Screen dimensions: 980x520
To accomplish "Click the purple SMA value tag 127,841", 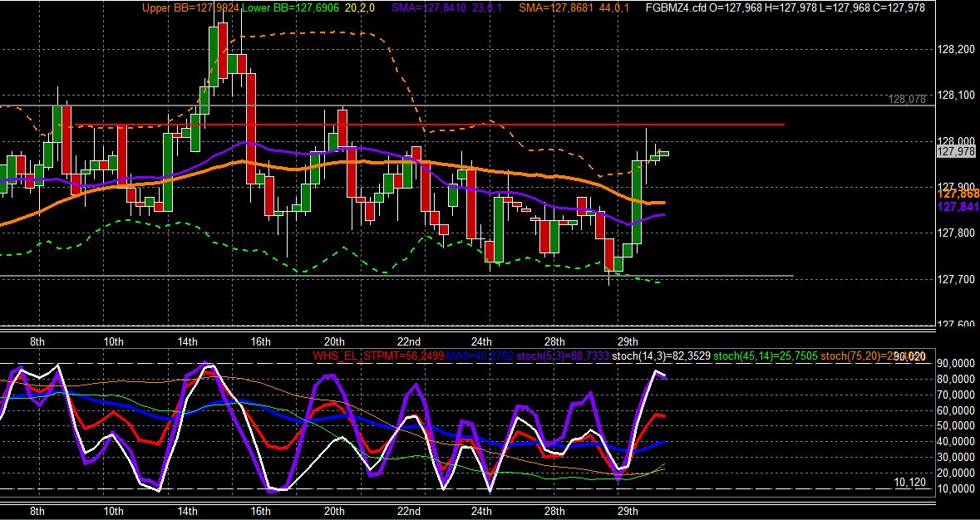I will click(958, 207).
